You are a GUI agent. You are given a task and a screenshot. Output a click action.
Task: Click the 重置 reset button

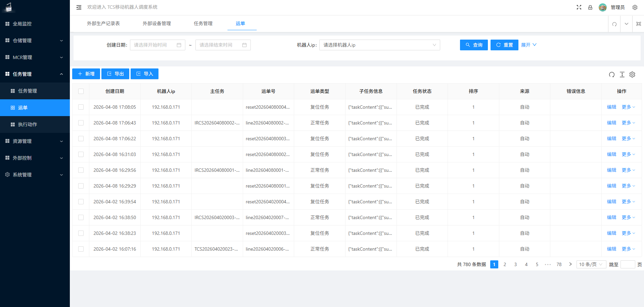(x=504, y=45)
